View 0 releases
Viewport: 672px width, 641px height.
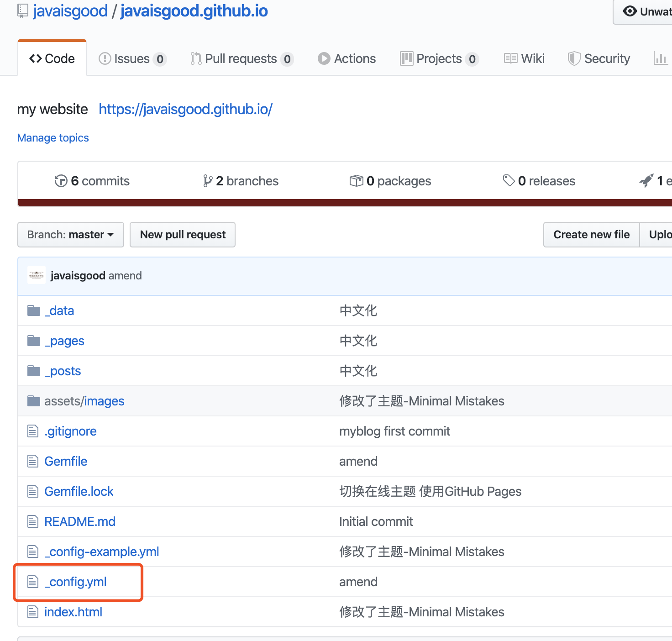539,181
